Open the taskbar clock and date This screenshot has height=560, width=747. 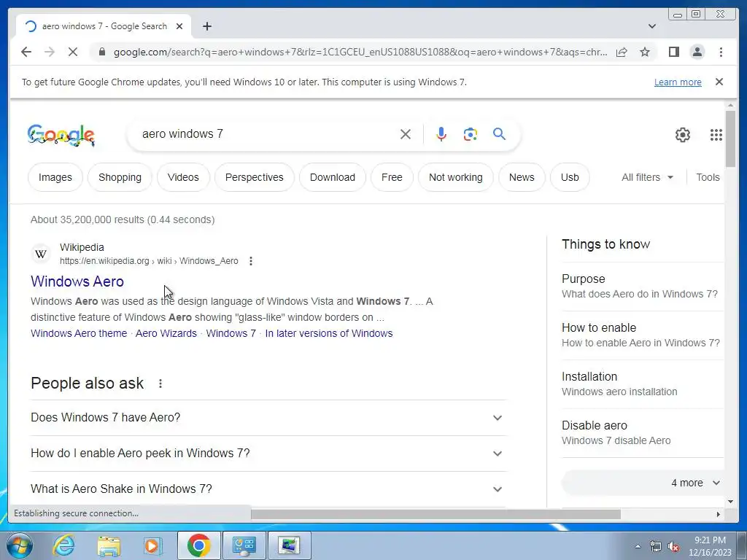(x=710, y=546)
